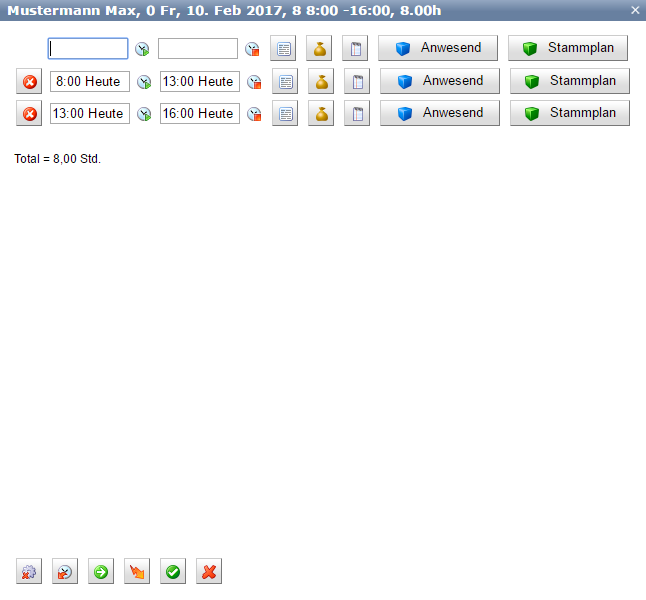
Task: Click clipboard icon in 13:00–16:00 row
Action: [357, 114]
